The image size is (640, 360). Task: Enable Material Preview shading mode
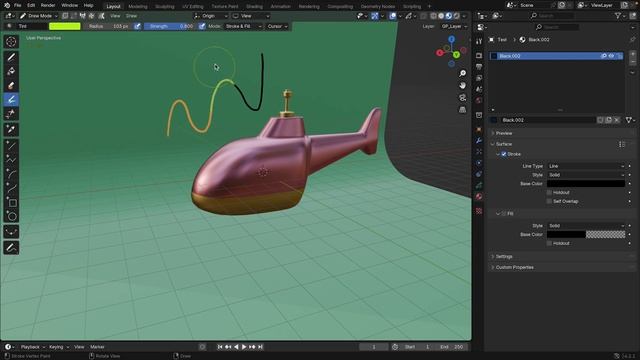449,16
